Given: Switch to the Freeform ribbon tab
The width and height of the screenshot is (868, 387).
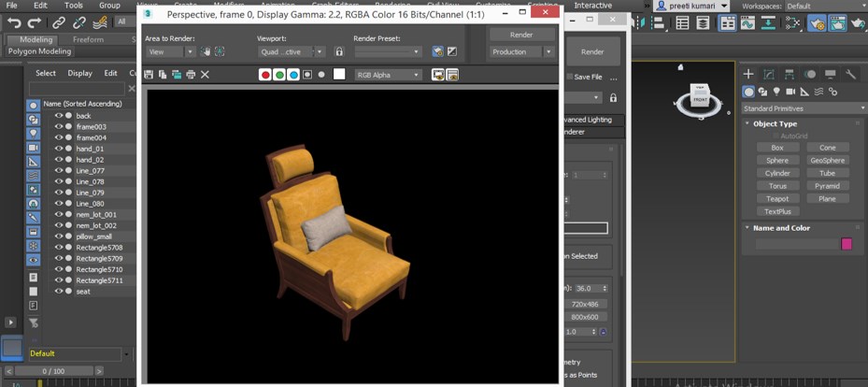Looking at the screenshot, I should pyautogui.click(x=88, y=40).
